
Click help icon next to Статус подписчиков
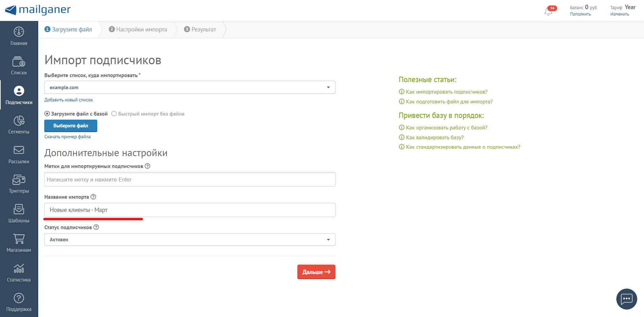click(96, 227)
